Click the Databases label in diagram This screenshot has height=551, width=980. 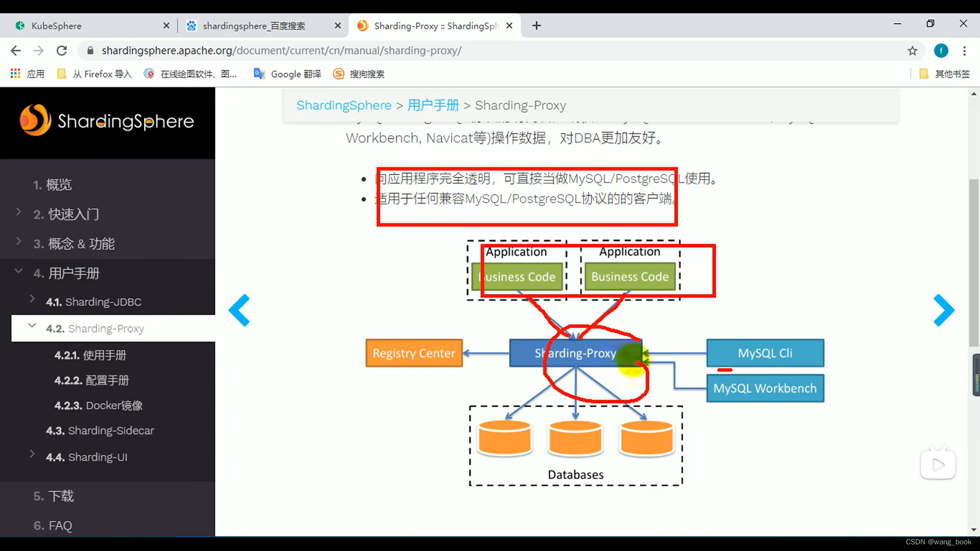pyautogui.click(x=576, y=474)
